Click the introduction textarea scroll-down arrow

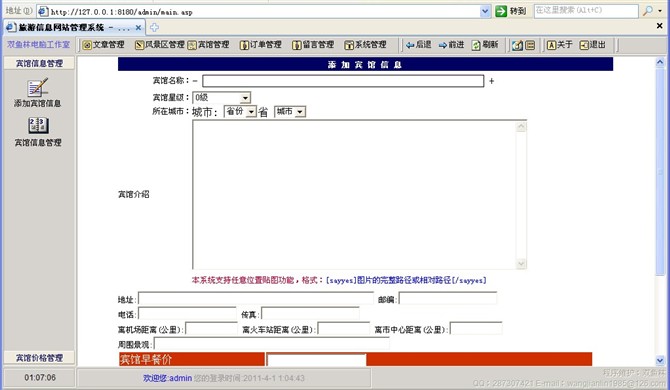[x=521, y=264]
